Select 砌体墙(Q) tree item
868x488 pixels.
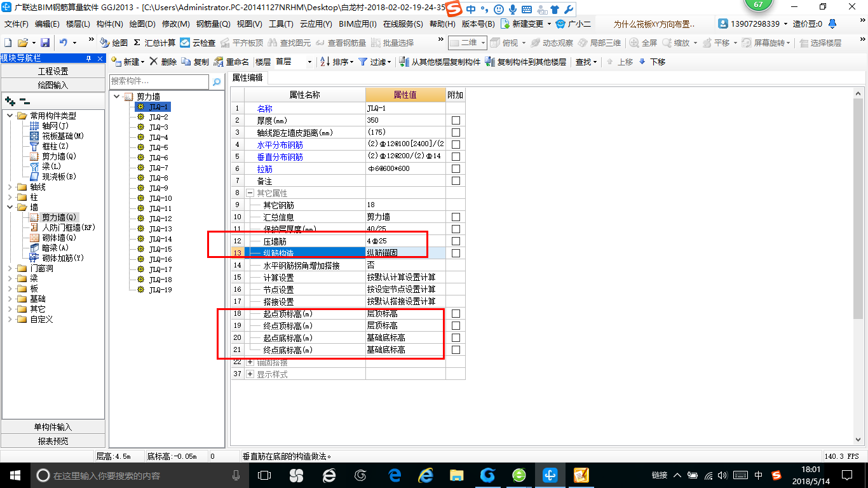tap(59, 238)
